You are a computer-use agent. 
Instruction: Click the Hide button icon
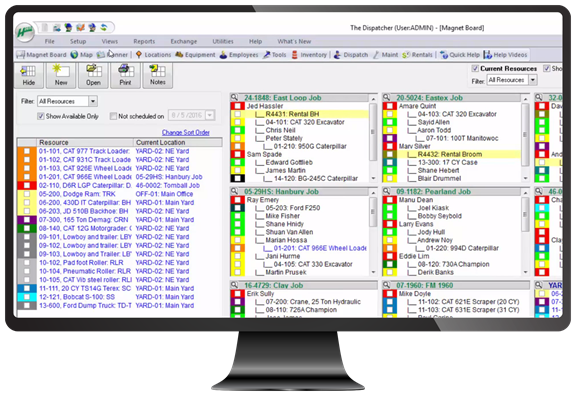(x=28, y=70)
